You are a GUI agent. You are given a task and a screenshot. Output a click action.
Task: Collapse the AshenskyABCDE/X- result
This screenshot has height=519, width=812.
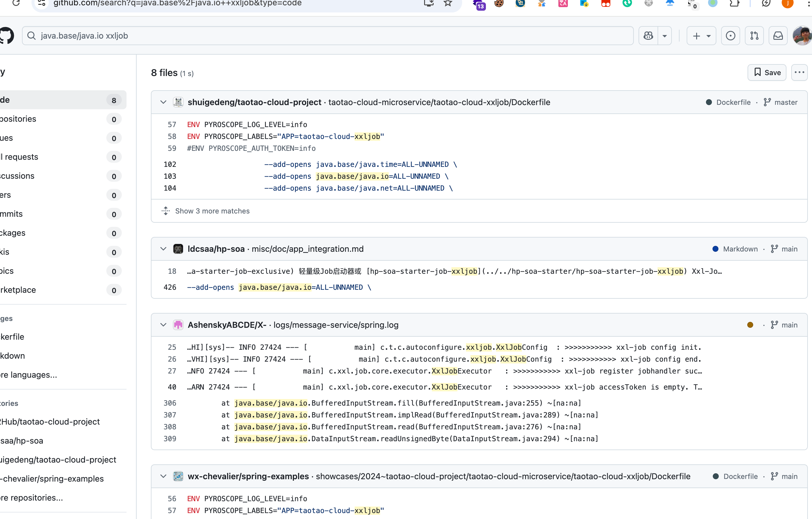[164, 325]
